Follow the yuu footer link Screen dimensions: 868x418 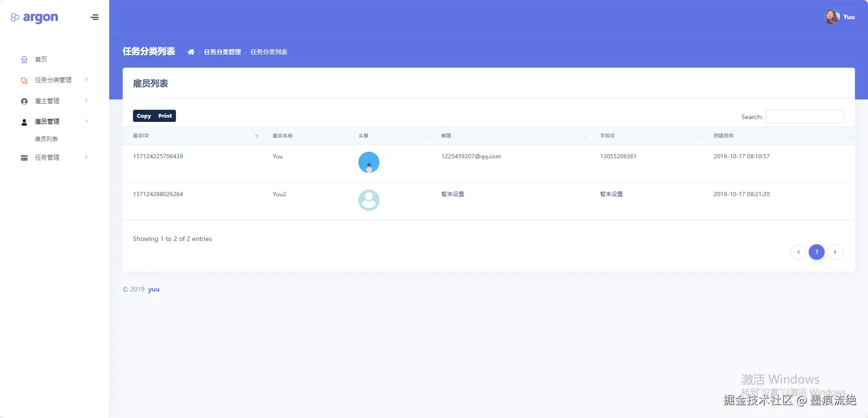[x=154, y=290]
